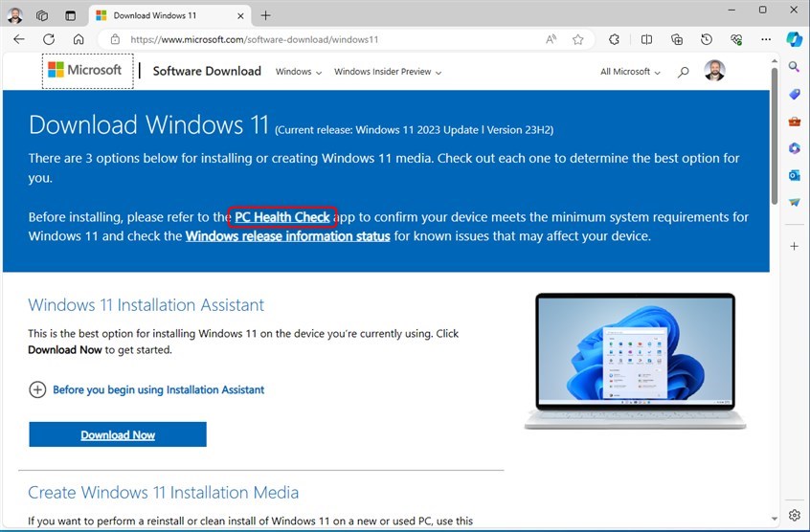Open Microsoft 365 sidebar icon
Viewport: 810px width, 532px height.
(x=794, y=148)
